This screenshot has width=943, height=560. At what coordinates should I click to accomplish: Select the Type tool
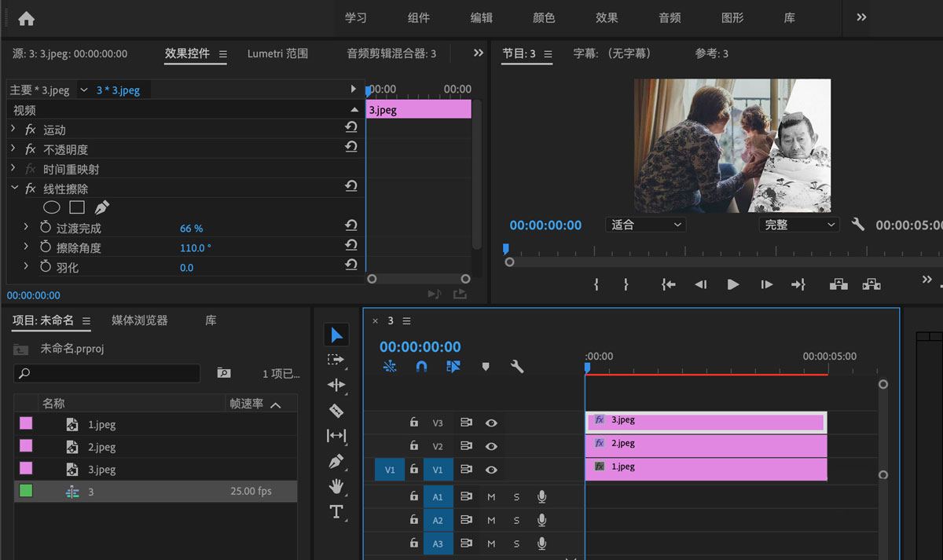[x=336, y=511]
